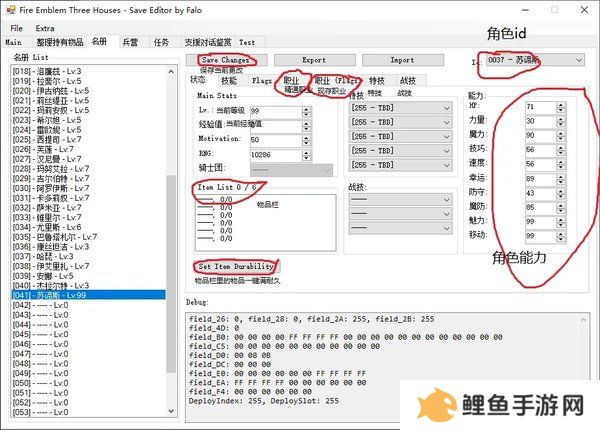Expand the third [255 - TBD] skill dropdown

tap(401, 137)
